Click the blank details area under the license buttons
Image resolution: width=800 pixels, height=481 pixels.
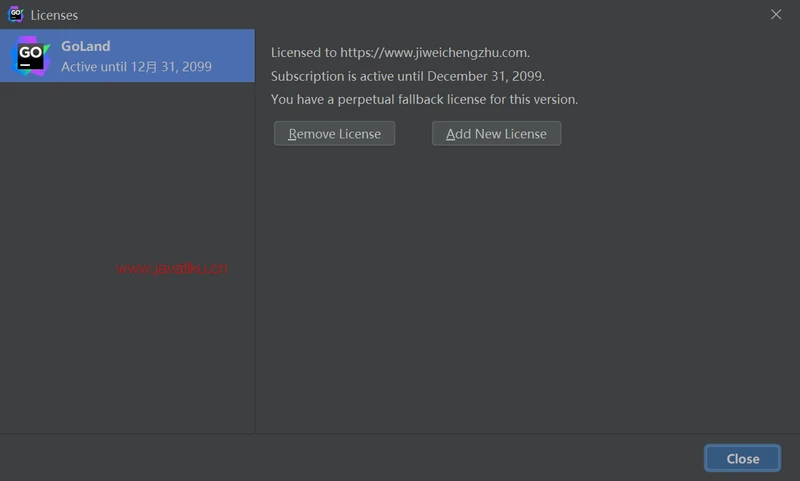525,290
